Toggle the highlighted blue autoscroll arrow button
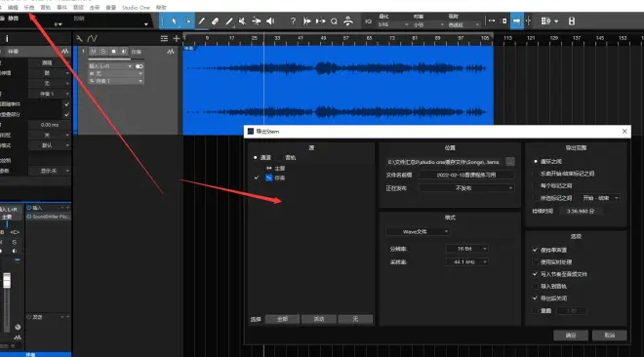 [x=517, y=20]
